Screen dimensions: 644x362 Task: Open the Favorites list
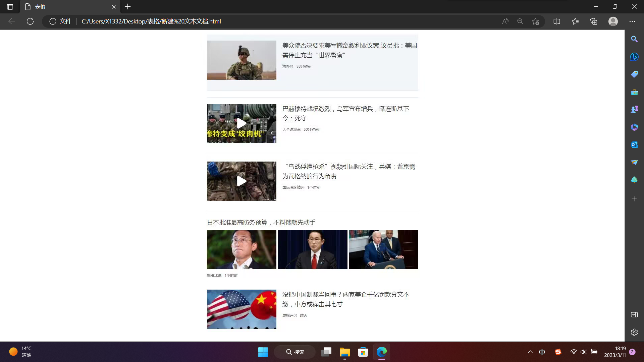(575, 21)
